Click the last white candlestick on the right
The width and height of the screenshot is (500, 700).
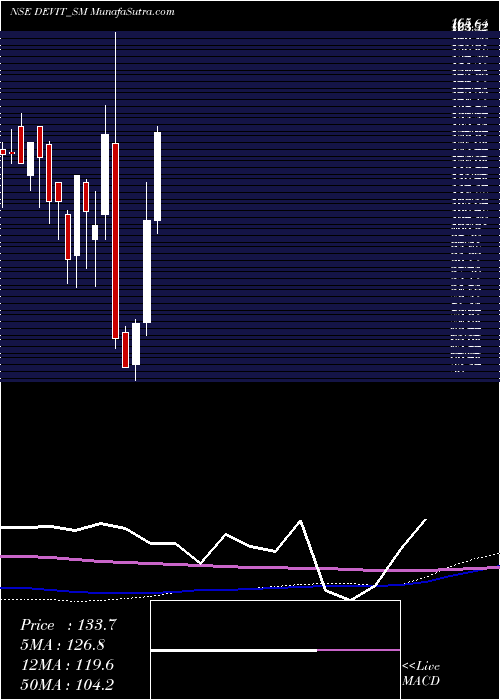(x=158, y=176)
